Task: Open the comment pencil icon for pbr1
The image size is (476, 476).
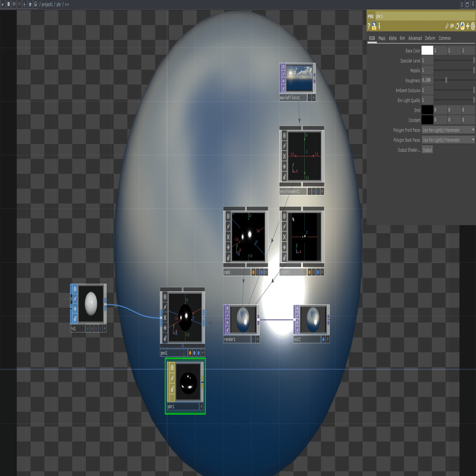Action: pos(447,26)
